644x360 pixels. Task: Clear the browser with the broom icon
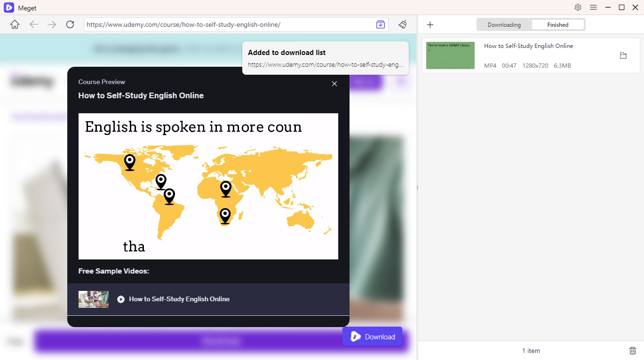(403, 24)
